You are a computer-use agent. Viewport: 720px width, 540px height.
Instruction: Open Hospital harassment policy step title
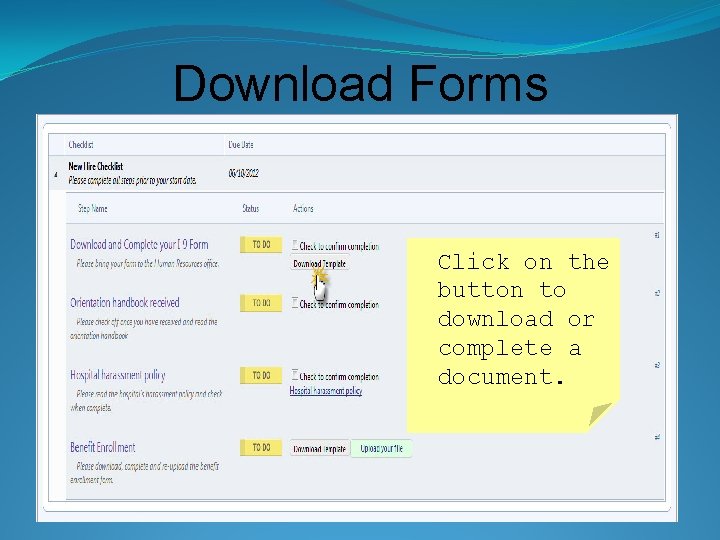click(x=118, y=375)
